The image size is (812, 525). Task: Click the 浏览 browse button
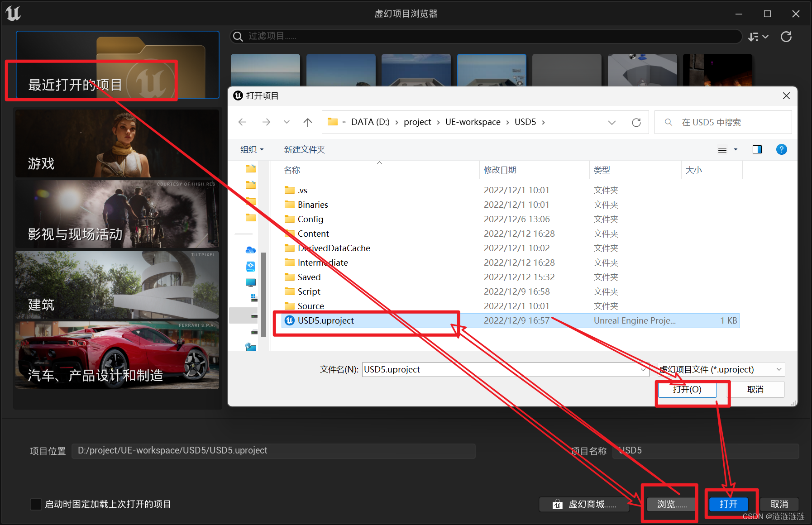(x=672, y=504)
